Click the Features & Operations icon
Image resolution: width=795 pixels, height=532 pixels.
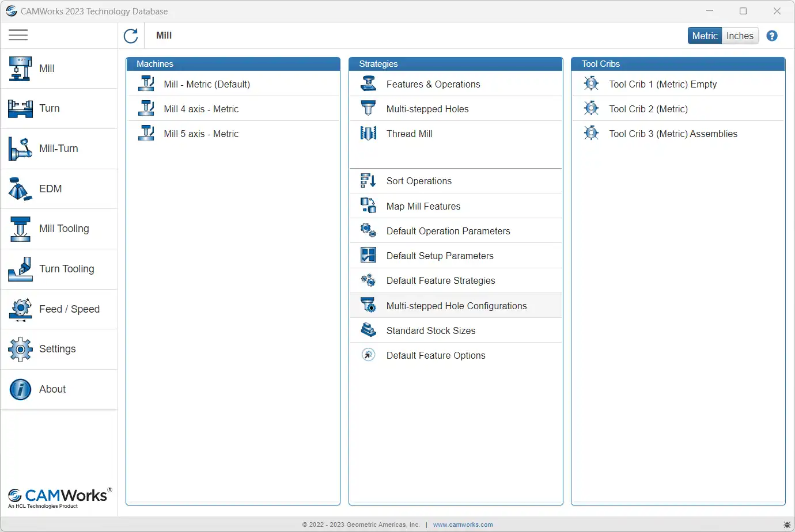pos(368,83)
